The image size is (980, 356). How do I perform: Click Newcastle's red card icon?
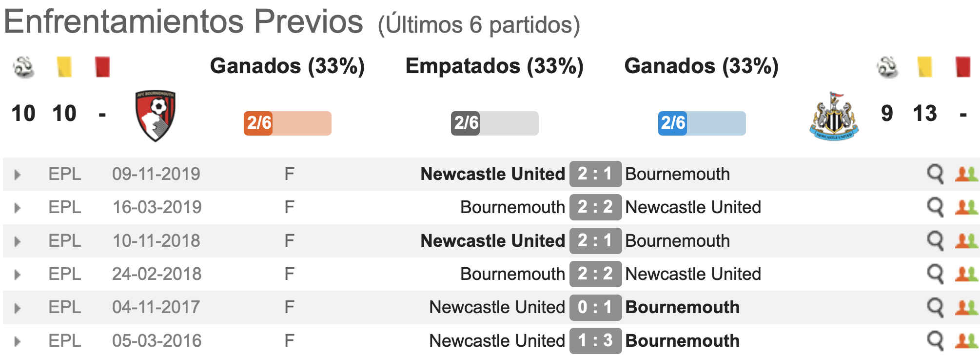click(963, 67)
